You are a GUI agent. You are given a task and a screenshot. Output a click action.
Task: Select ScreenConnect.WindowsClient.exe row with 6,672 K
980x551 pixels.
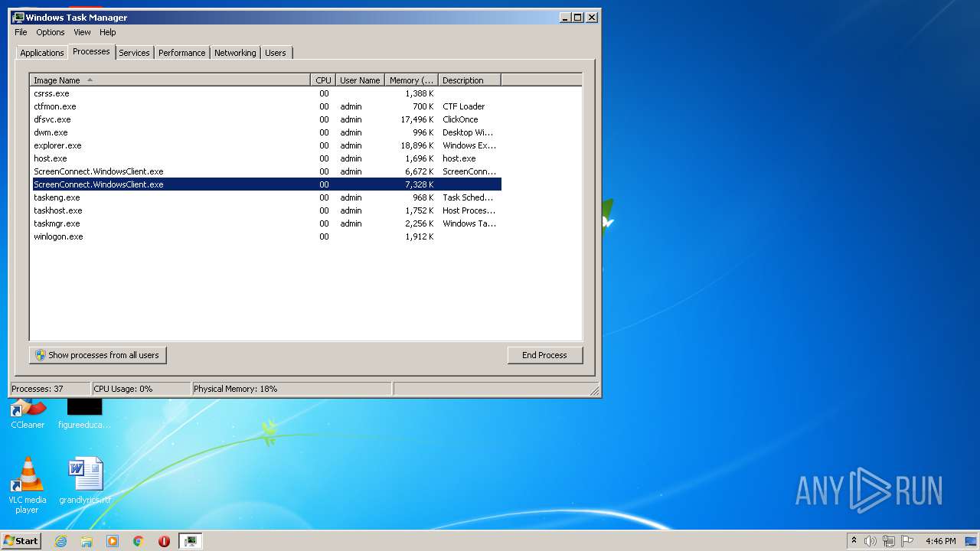266,171
